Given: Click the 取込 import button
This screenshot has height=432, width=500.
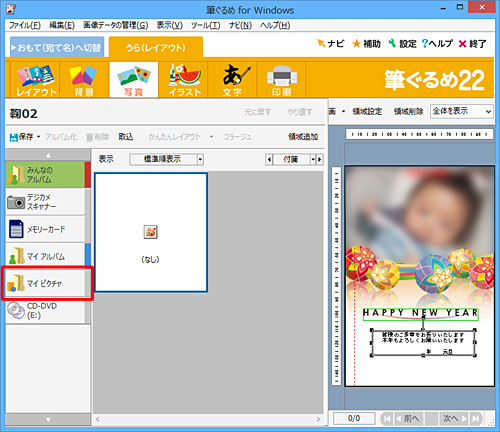Looking at the screenshot, I should (126, 137).
